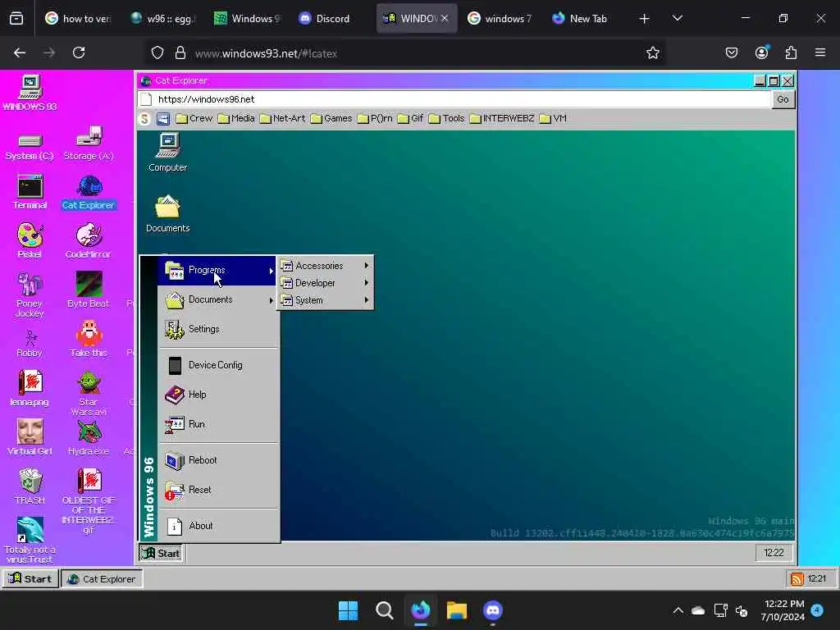The height and width of the screenshot is (630, 840).
Task: Choose Reboot in start menu
Action: pos(218,460)
